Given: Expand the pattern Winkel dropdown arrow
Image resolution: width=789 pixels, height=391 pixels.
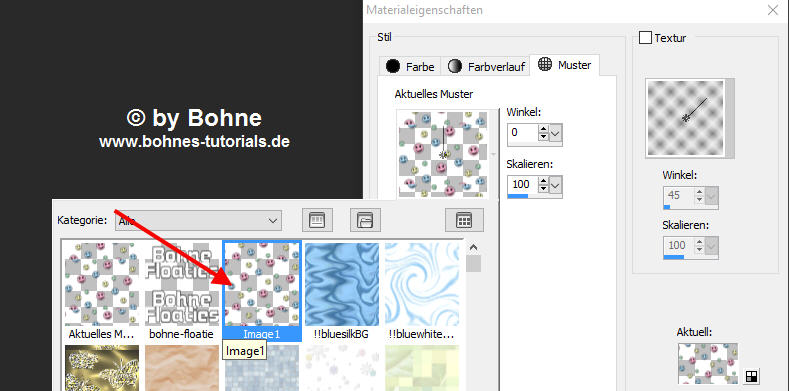Looking at the screenshot, I should pos(556,133).
